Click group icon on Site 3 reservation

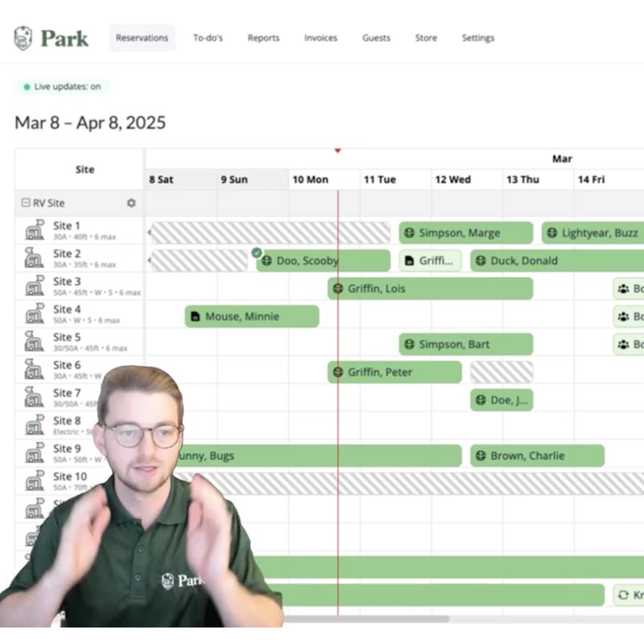623,289
